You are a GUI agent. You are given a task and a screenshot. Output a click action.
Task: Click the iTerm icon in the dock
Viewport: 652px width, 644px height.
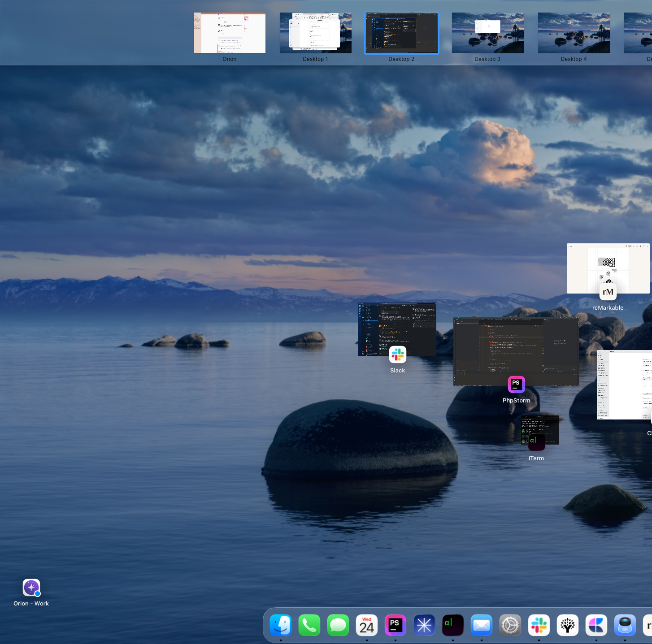point(453,625)
